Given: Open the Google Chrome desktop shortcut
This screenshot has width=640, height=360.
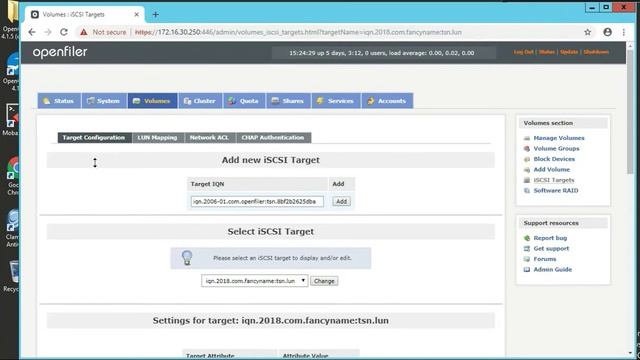Looking at the screenshot, I should click(x=13, y=176).
